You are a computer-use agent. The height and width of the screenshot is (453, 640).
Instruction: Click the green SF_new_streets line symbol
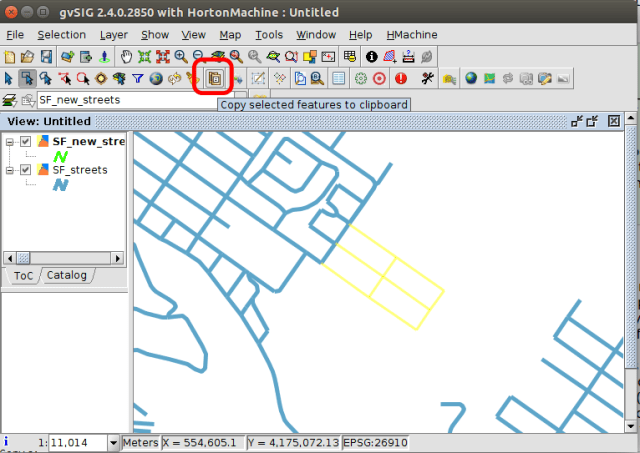pos(62,156)
